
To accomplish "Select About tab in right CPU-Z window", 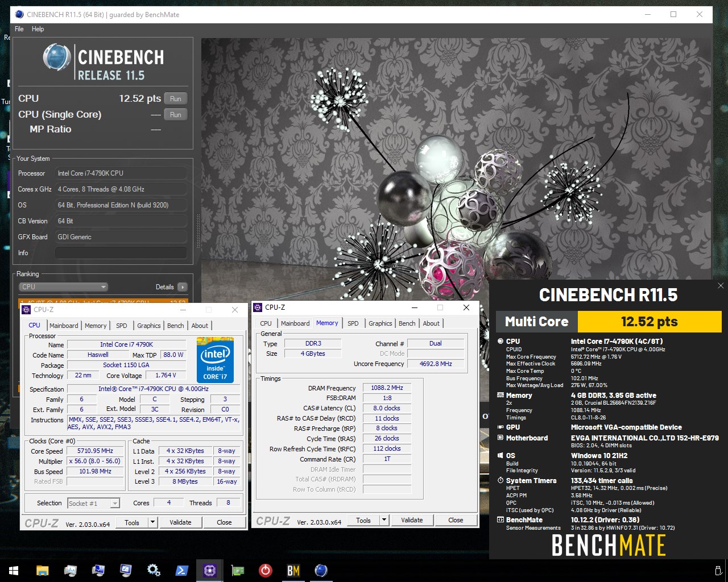I will click(x=431, y=323).
